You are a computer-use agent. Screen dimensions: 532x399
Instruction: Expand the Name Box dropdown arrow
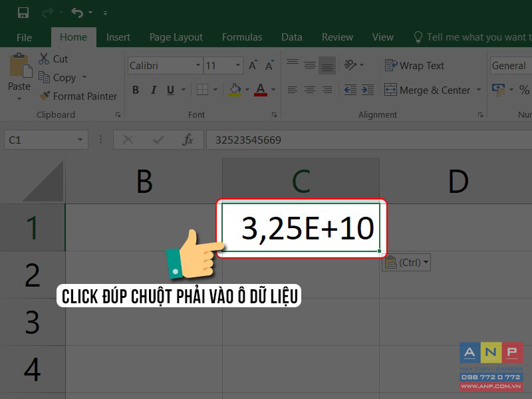pos(80,140)
